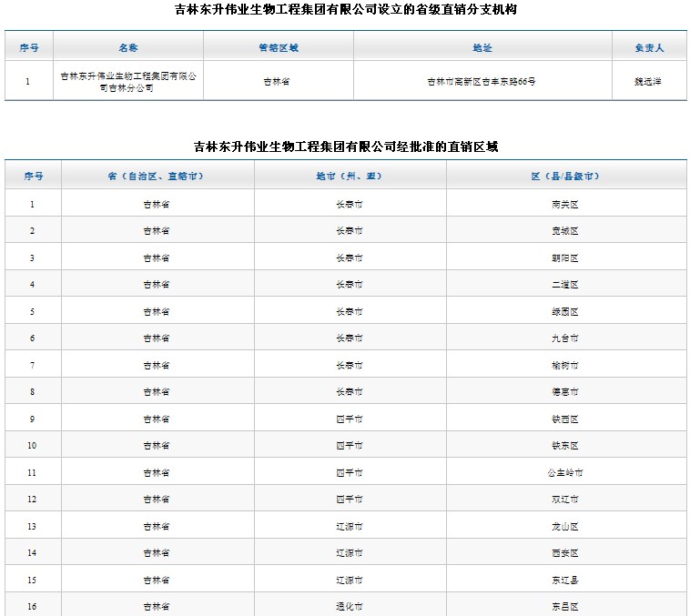Click the 地址 column header
The image size is (690, 616).
coord(482,47)
